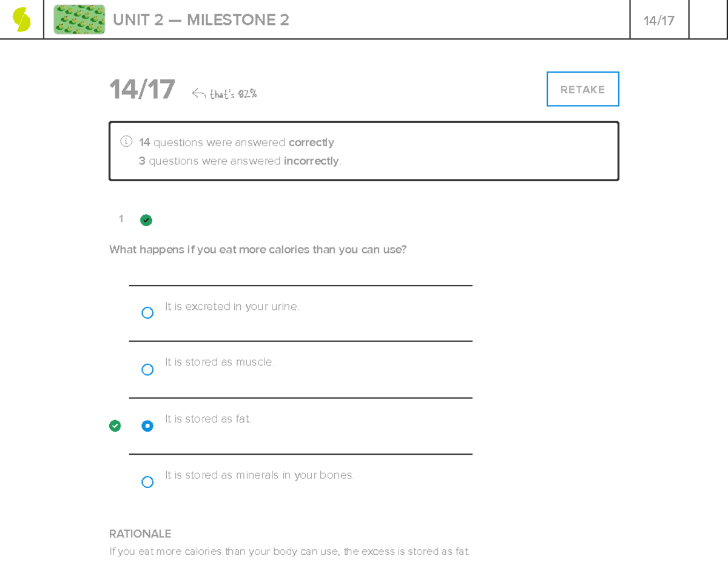Open the Unit 2 course thumbnail
Screen dimensions: 728x562
79,19
